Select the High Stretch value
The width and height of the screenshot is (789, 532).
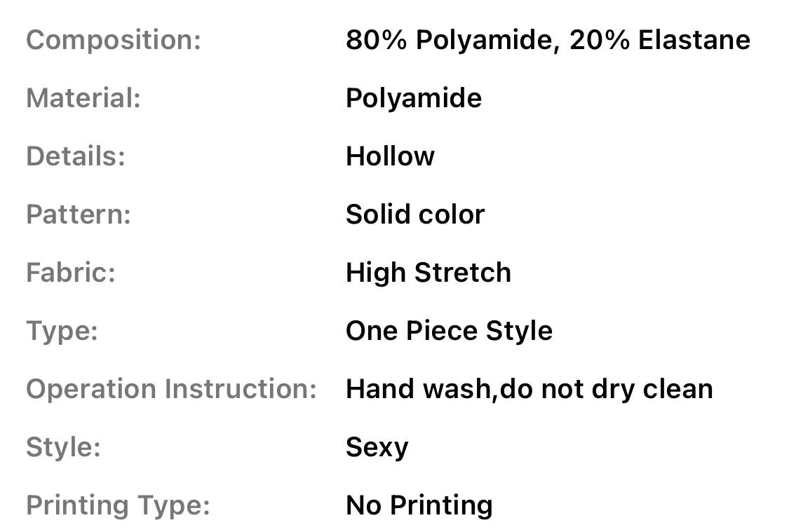[x=429, y=273]
